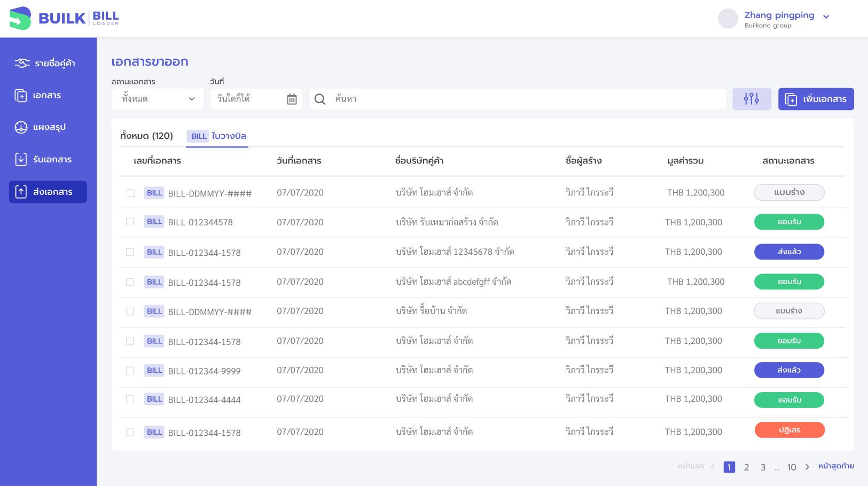868x486 pixels.
Task: Tick checkbox for BILL-012344578 row
Action: click(130, 222)
